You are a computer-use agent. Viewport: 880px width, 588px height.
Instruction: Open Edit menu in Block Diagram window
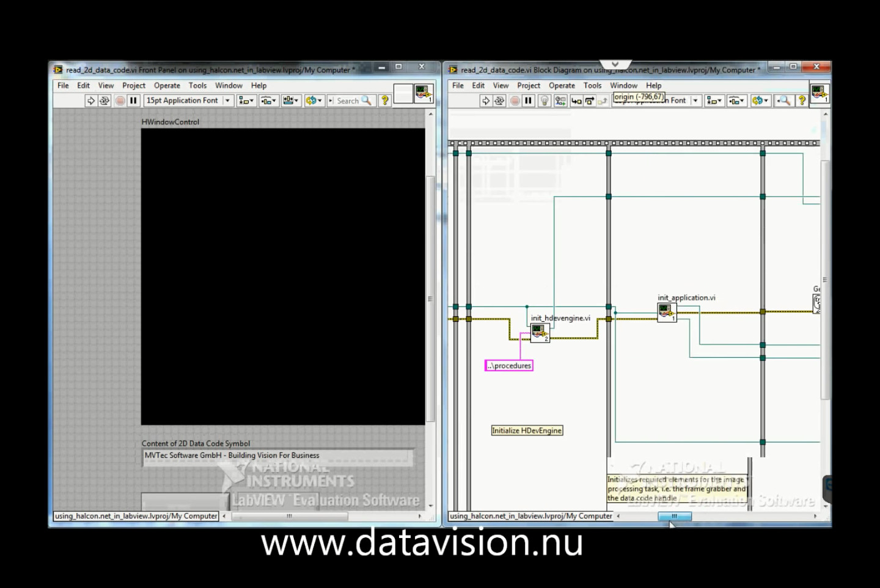tap(478, 85)
